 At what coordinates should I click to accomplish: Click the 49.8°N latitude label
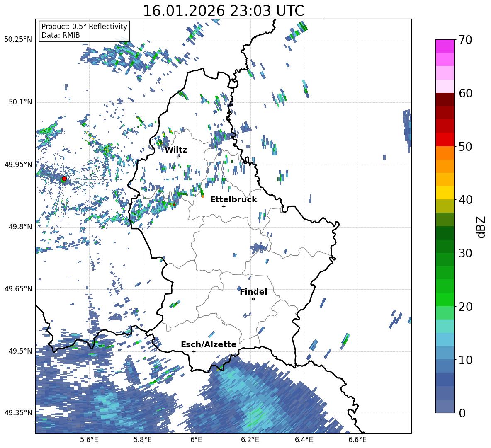pyautogui.click(x=20, y=227)
